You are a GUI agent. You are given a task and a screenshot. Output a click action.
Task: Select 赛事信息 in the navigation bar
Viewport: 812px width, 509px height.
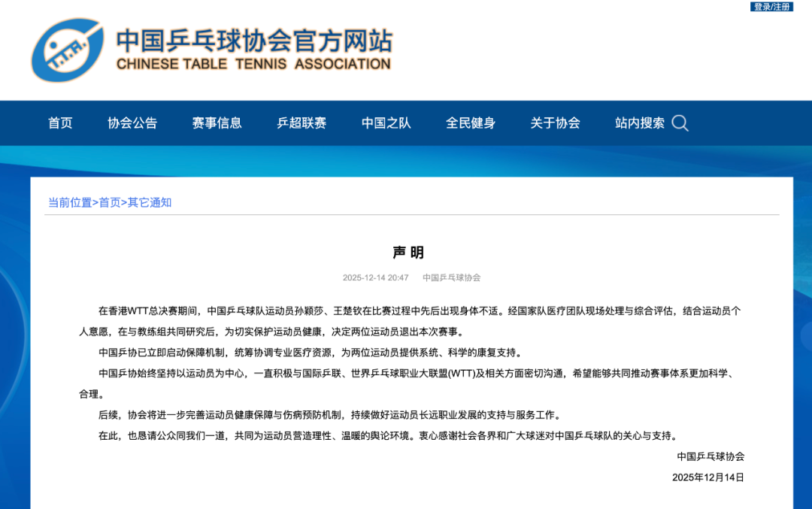pyautogui.click(x=217, y=123)
